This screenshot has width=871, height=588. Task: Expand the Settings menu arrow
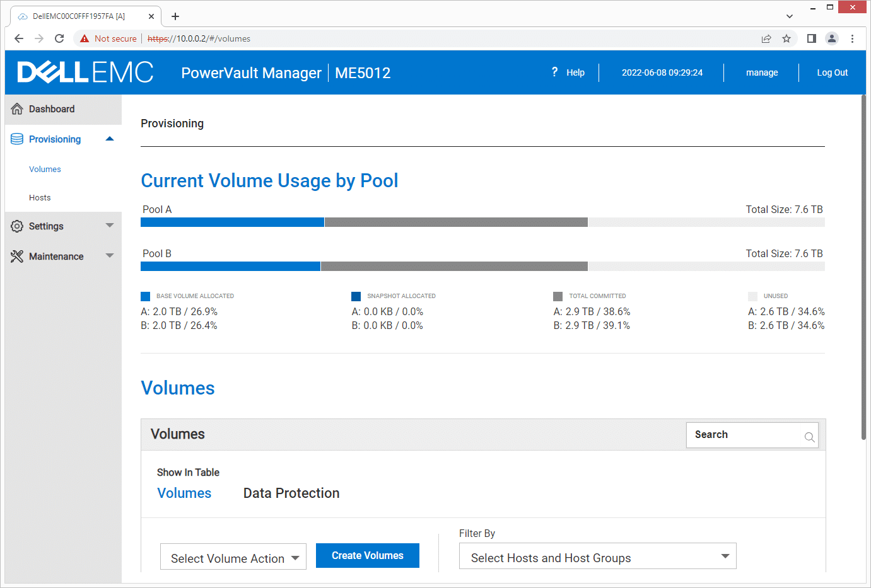click(110, 225)
